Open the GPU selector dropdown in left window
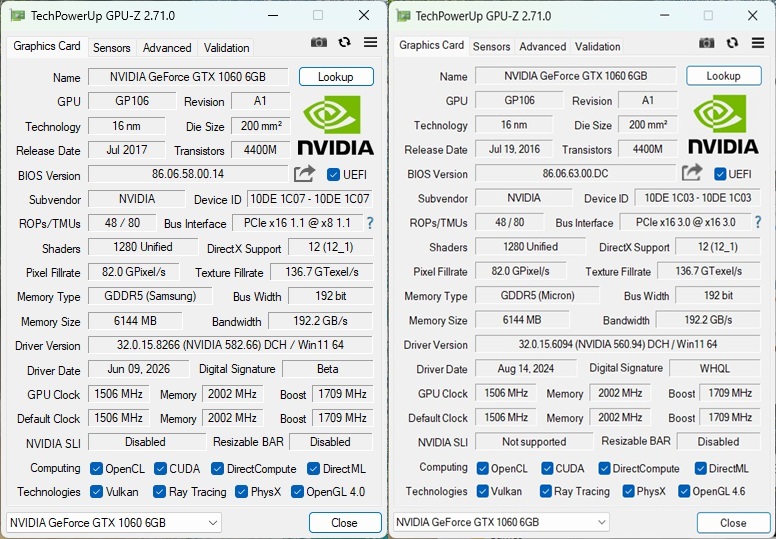 pyautogui.click(x=113, y=523)
